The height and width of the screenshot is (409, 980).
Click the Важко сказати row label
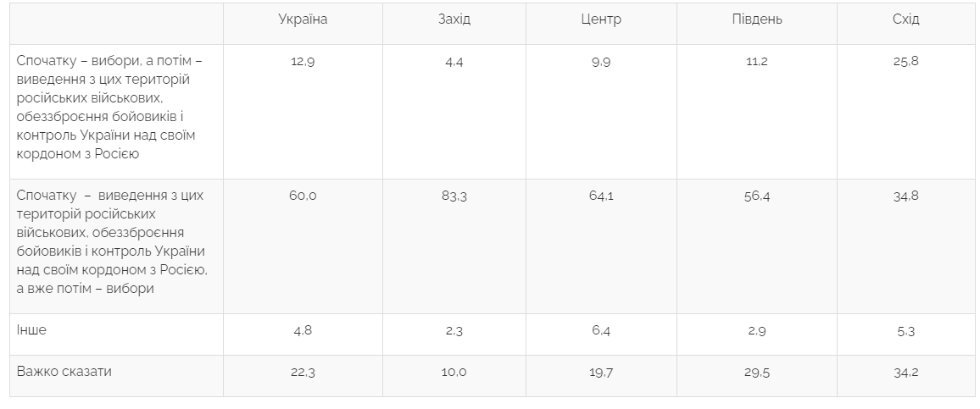tap(64, 372)
